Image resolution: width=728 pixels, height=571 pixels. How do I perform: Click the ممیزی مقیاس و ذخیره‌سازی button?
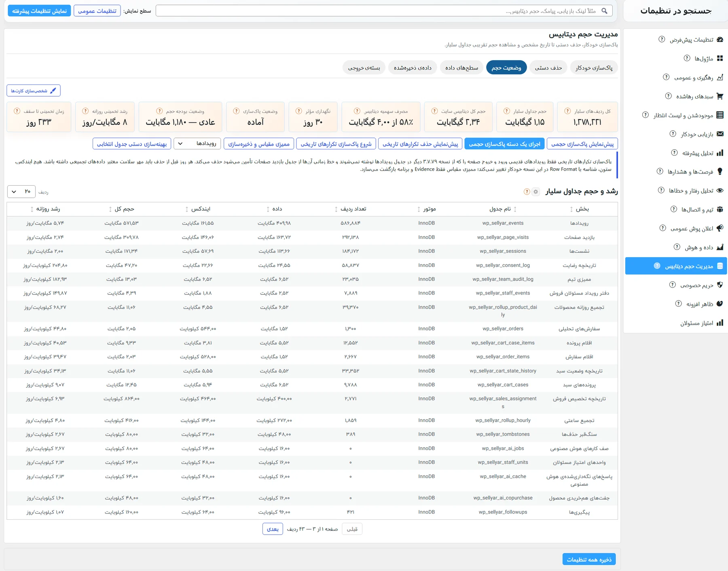[x=259, y=144]
